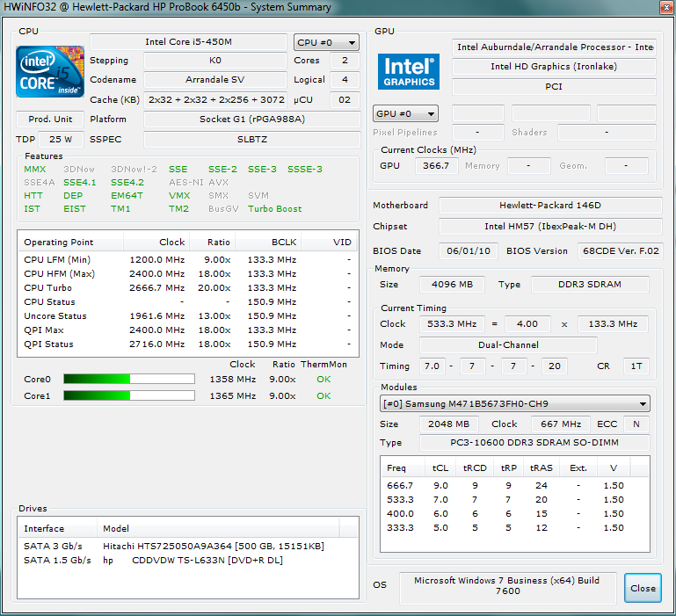Click the Freq column header
This screenshot has width=676, height=616.
(403, 468)
